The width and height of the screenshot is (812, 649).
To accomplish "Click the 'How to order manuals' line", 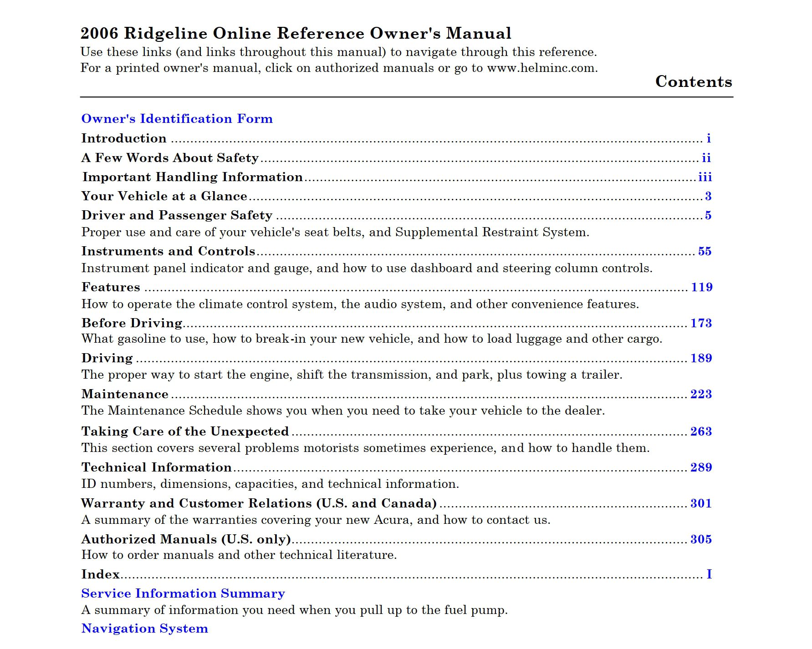I will pos(239,555).
